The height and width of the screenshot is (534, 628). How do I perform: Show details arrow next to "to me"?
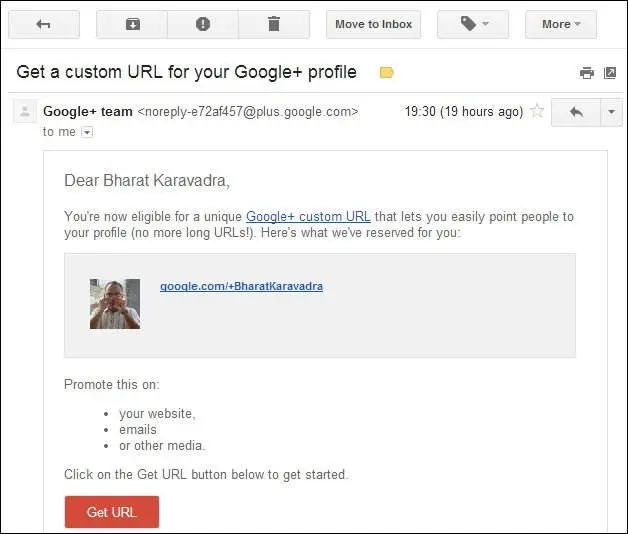click(87, 132)
